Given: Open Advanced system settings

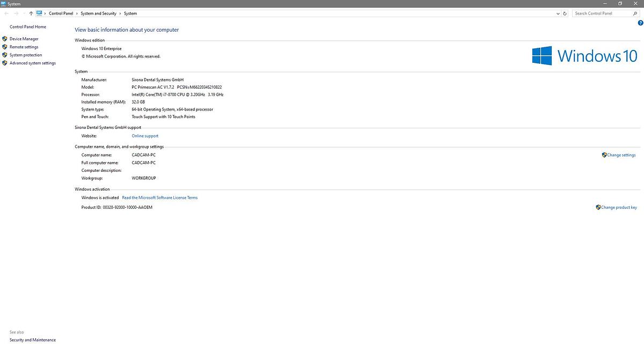Looking at the screenshot, I should pos(32,63).
